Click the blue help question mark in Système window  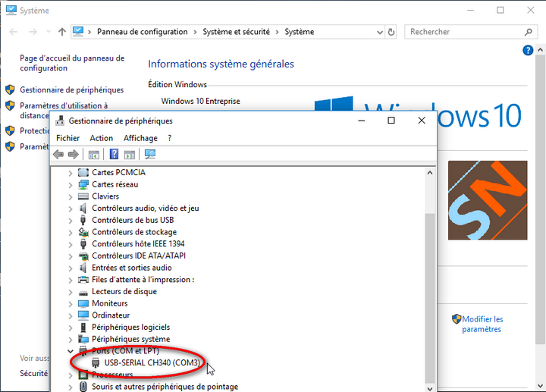528,51
